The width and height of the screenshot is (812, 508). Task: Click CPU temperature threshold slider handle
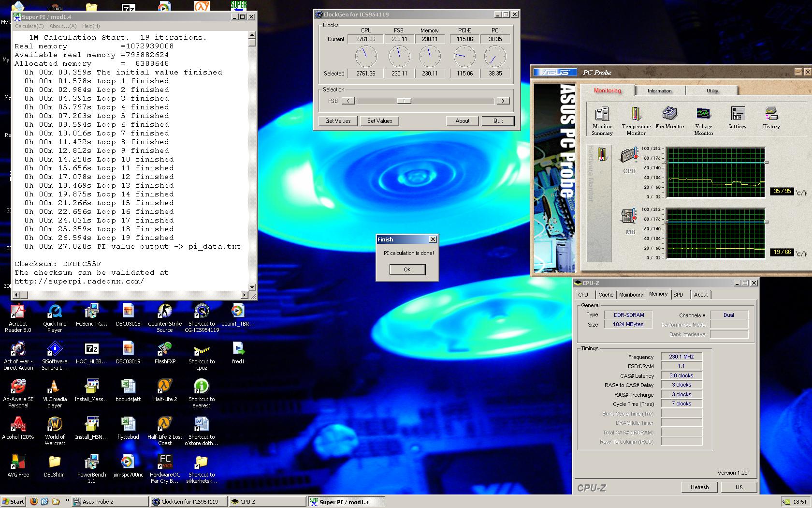766,163
